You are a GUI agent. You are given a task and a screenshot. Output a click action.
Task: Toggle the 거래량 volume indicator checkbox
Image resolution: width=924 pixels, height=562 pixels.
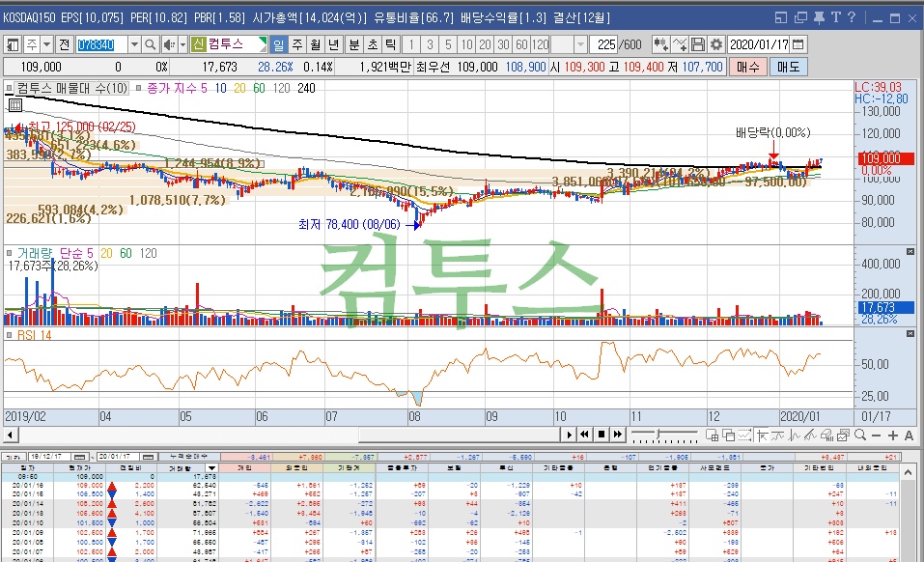click(9, 253)
